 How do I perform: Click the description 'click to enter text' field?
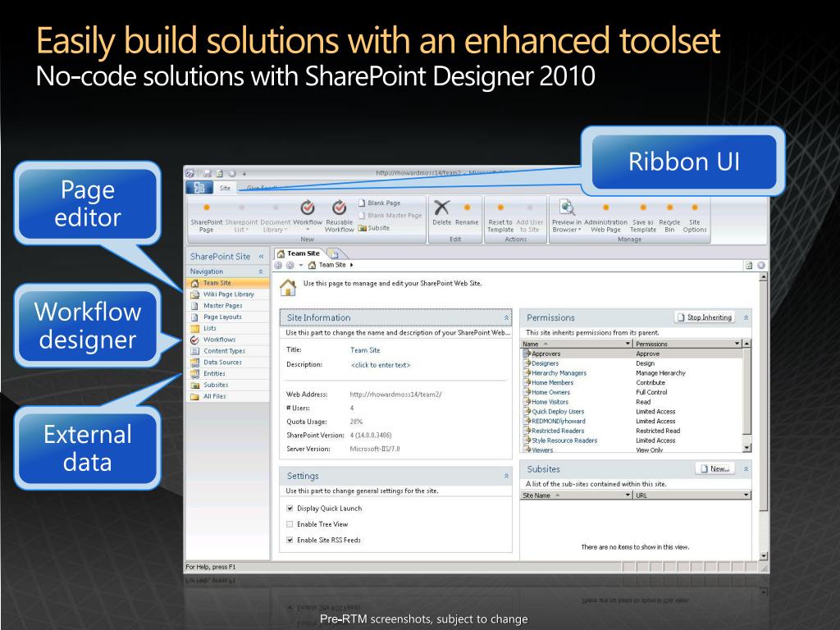coord(381,365)
